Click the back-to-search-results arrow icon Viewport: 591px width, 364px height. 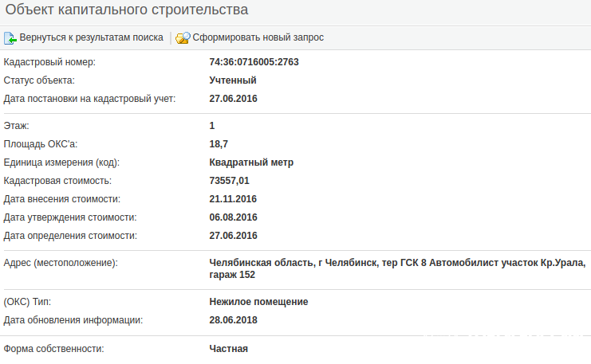10,37
